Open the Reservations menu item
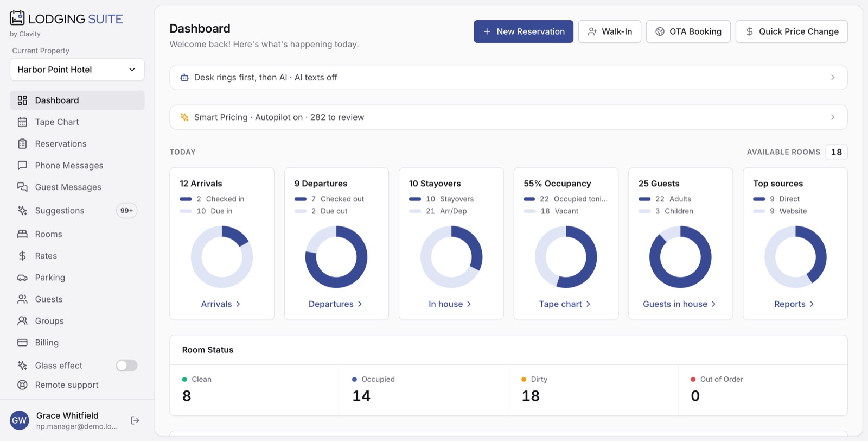Screen dimensions: 868x441 77,144
